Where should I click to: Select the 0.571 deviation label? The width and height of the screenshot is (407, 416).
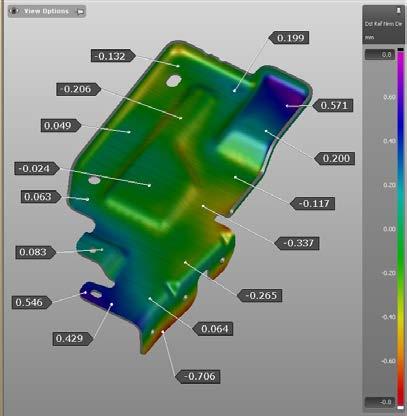pos(333,106)
